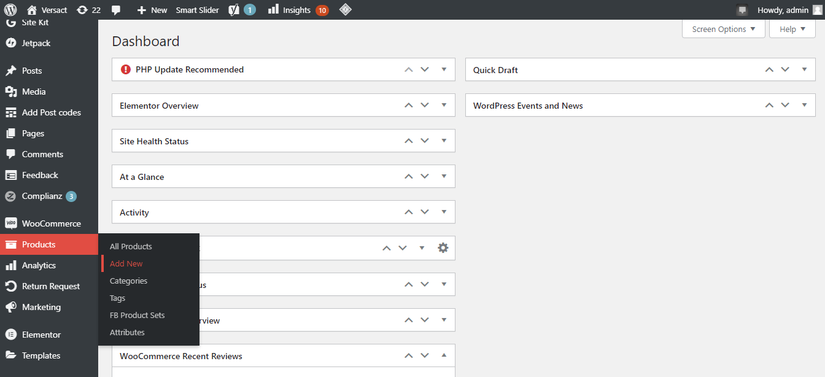Click the Add Post codes icon
825x377 pixels.
click(x=11, y=113)
